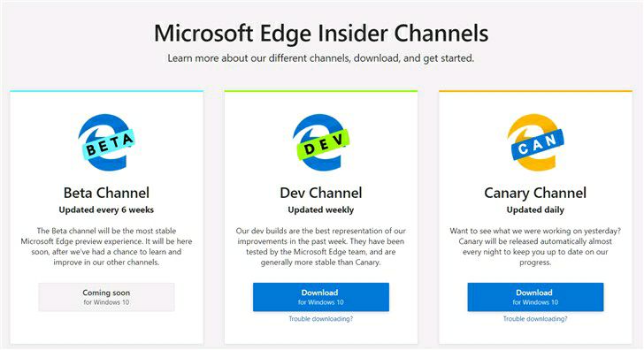Click the Canary channel Edge logo
Image resolution: width=644 pixels, height=350 pixels.
[535, 142]
